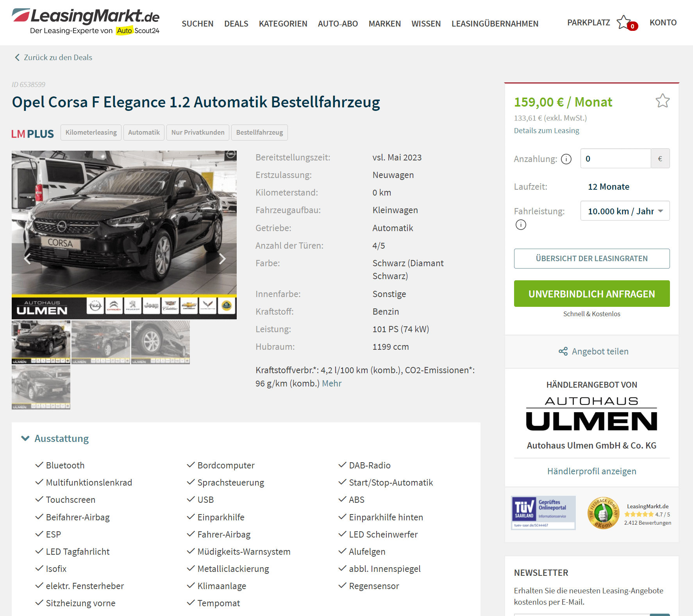Click the eKomi feedback seal
The height and width of the screenshot is (616, 693).
603,513
